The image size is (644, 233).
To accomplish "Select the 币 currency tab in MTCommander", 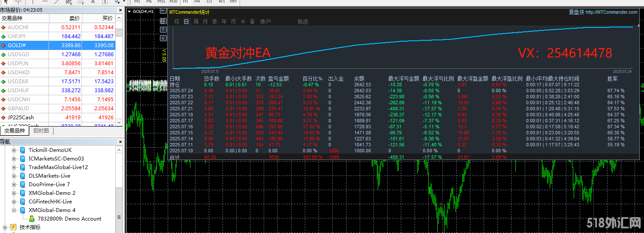I will tap(233, 21).
